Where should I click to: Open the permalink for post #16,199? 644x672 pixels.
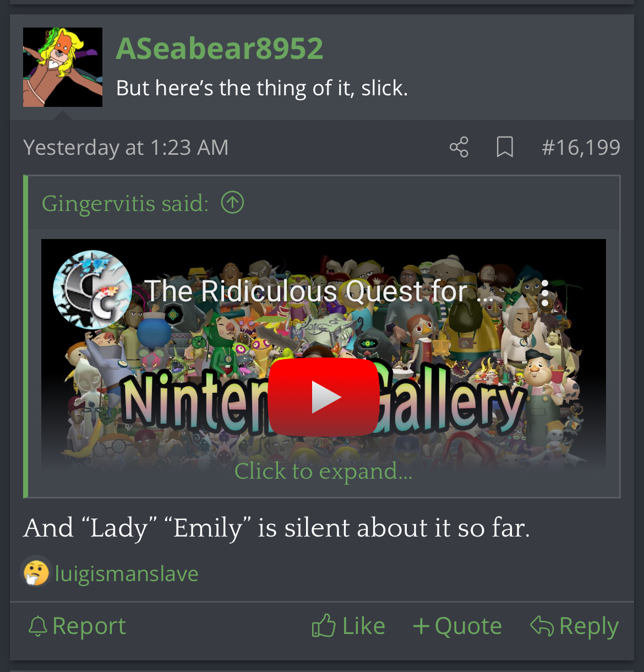point(581,147)
